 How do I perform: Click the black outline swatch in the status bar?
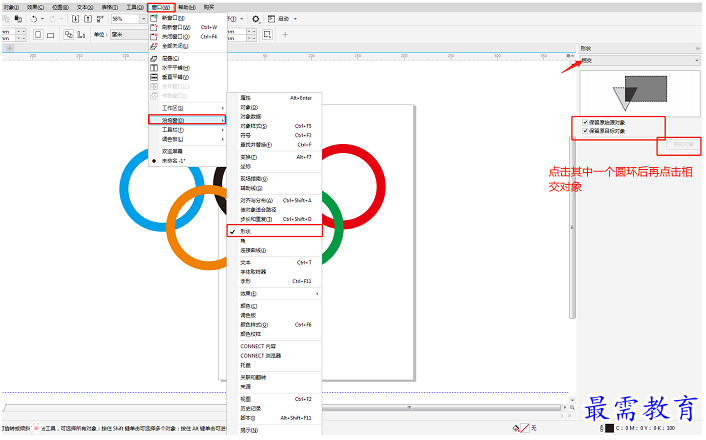tap(610, 428)
